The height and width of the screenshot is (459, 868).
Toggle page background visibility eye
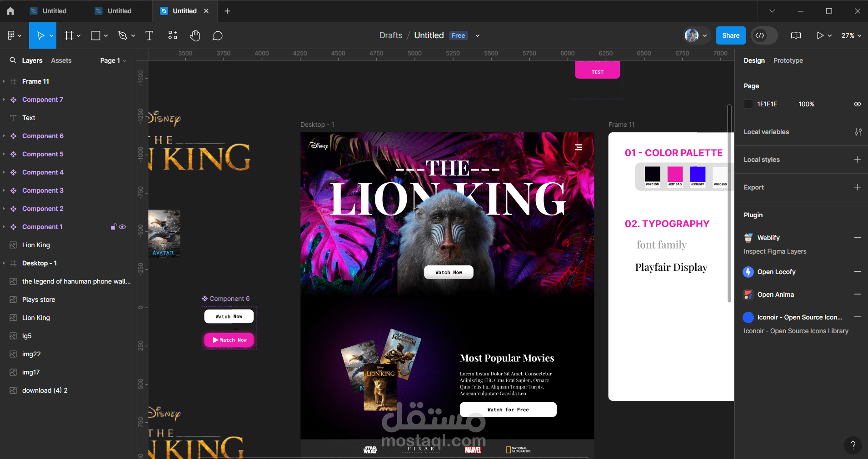click(x=857, y=104)
